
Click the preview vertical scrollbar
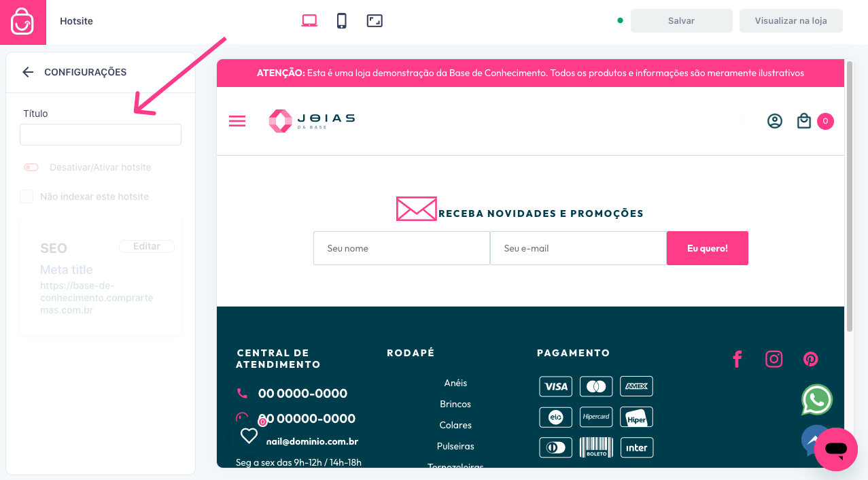pos(850,196)
